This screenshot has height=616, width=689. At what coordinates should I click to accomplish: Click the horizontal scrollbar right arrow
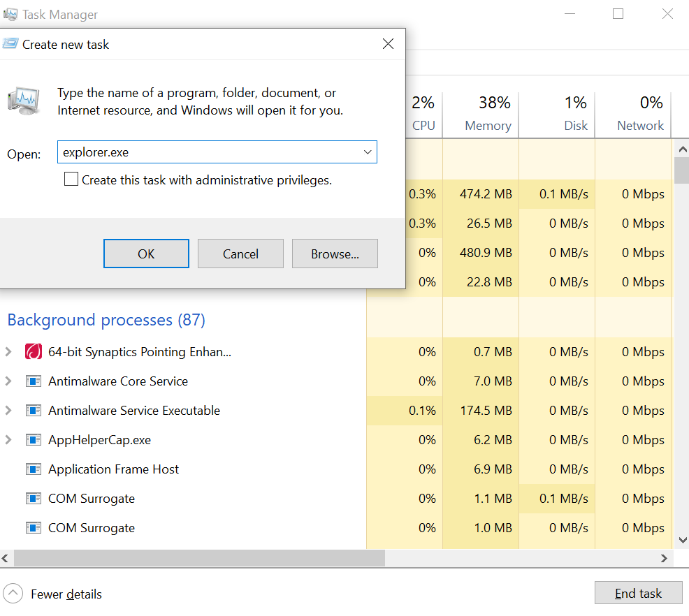(664, 558)
